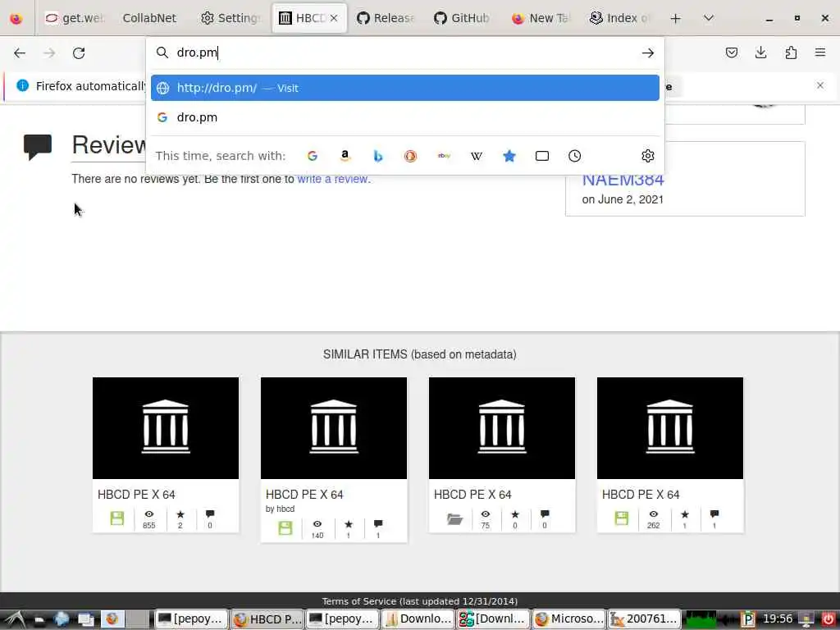
Task: Open the NAEM384 uploader link
Action: coord(623,180)
